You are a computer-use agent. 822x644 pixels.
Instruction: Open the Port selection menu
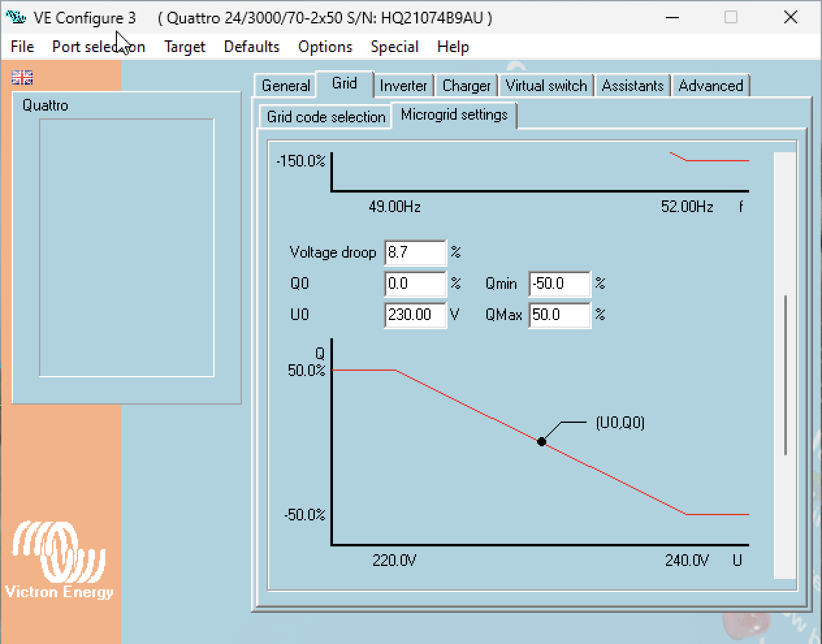pos(99,47)
